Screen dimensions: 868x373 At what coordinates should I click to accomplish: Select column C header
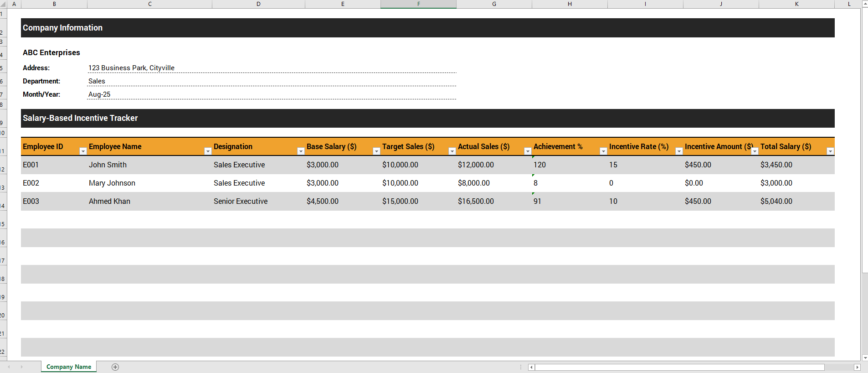[149, 4]
